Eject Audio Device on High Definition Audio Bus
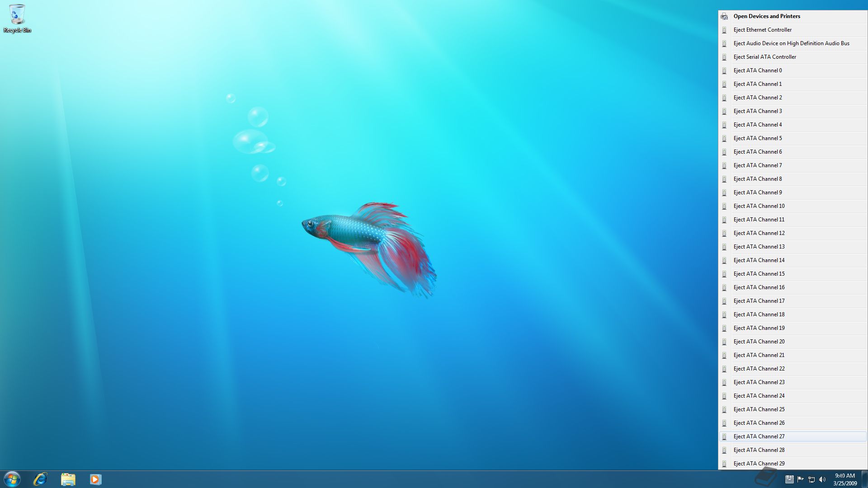The height and width of the screenshot is (488, 868). pyautogui.click(x=793, y=43)
